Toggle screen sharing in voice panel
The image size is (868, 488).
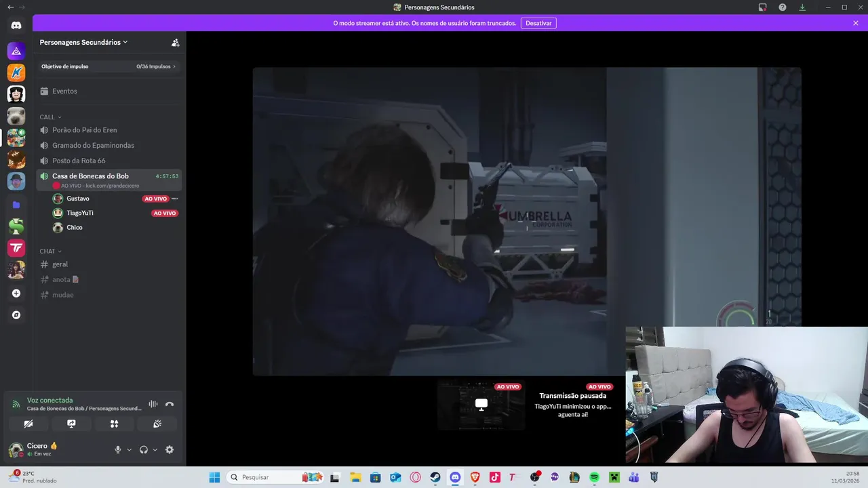pyautogui.click(x=71, y=424)
